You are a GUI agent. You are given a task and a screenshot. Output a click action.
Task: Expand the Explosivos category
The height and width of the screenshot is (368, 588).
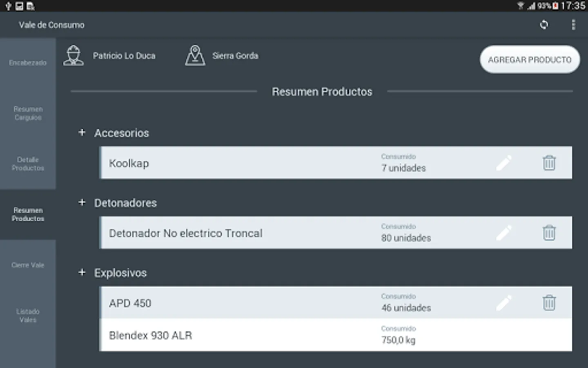click(82, 272)
